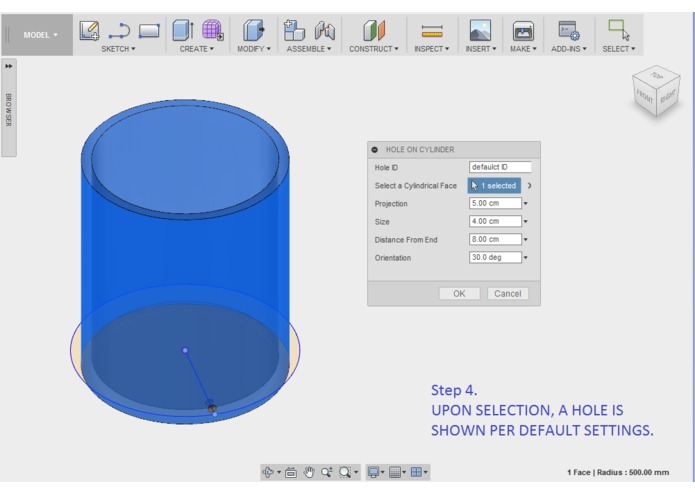
Task: Click the window Select tool icon
Action: coord(619,30)
